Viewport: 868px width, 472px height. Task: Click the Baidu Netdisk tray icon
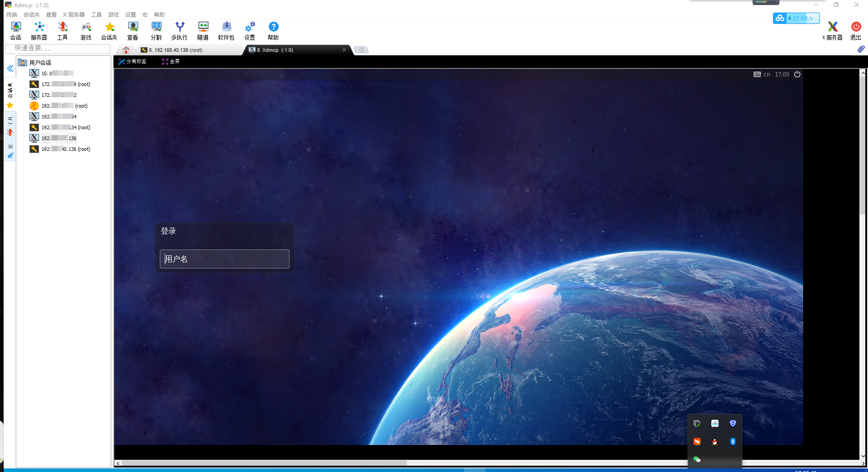pos(715,423)
